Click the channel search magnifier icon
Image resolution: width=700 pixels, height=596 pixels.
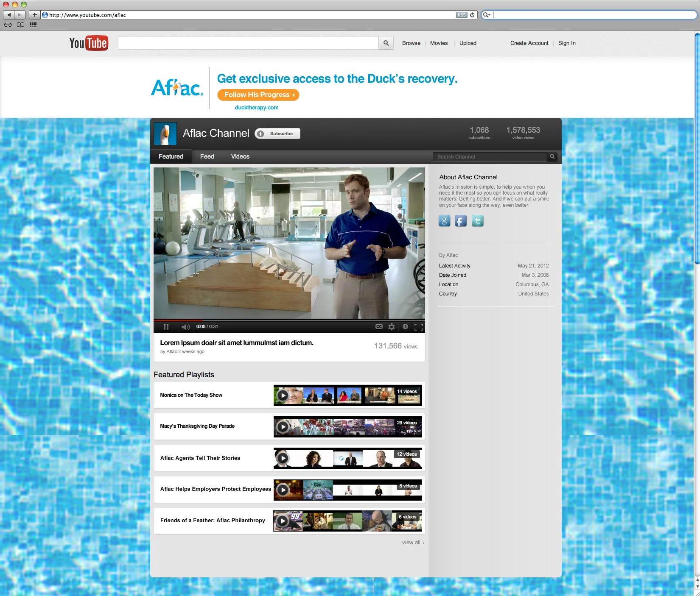click(552, 156)
